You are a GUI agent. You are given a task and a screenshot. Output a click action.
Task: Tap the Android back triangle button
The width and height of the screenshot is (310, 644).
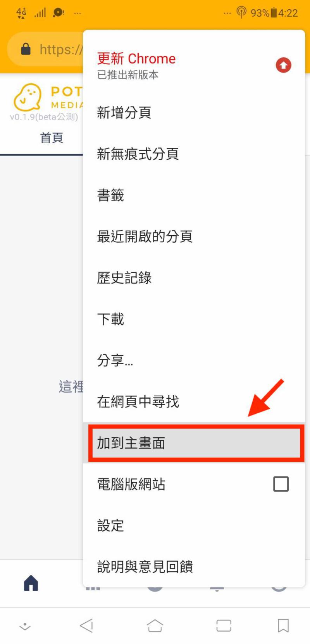87,625
